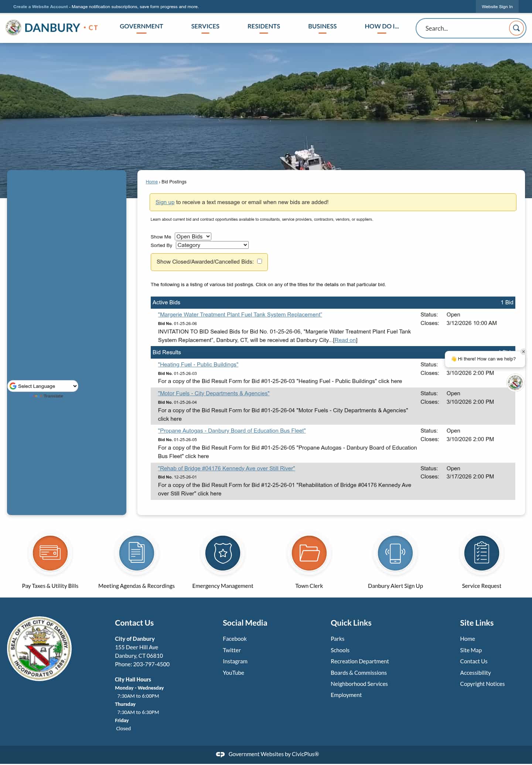Open the Schools quick link
Screen dimensions: 532x765
[340, 650]
